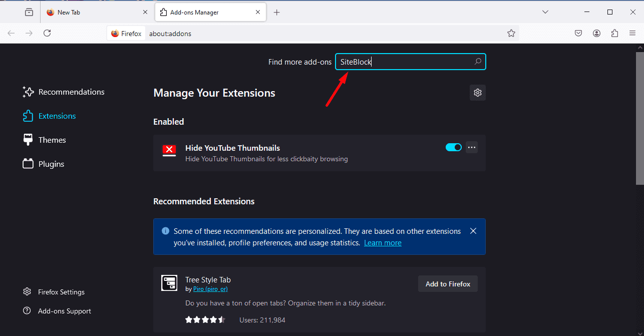Disable the Hide YouTube Thumbnails toggle
The image size is (644, 336).
click(454, 147)
